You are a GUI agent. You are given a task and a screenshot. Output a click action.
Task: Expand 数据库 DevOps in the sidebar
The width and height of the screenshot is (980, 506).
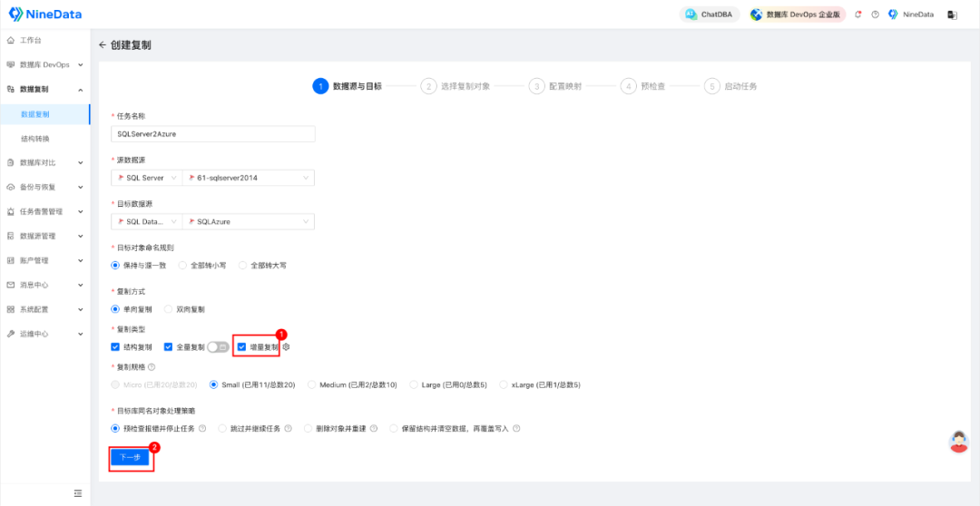click(x=45, y=65)
